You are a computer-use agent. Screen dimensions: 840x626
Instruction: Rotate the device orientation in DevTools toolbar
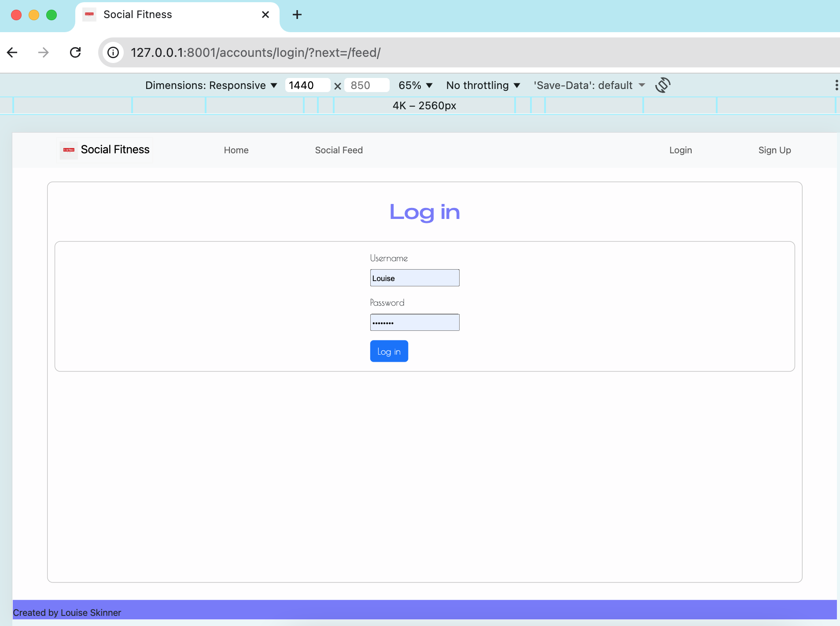[x=663, y=85]
